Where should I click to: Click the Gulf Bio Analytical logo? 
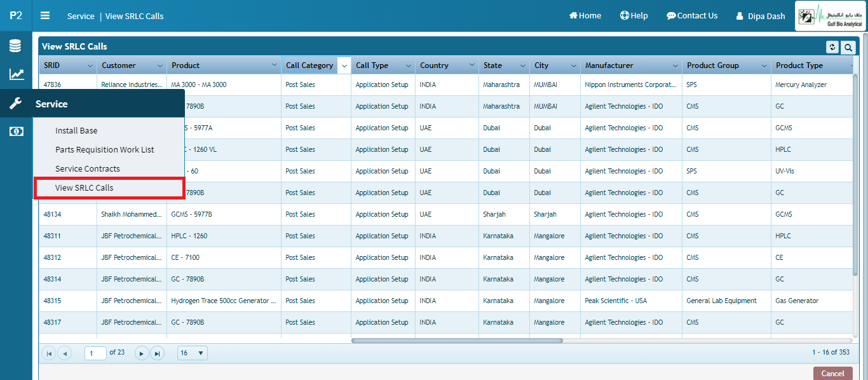click(830, 16)
